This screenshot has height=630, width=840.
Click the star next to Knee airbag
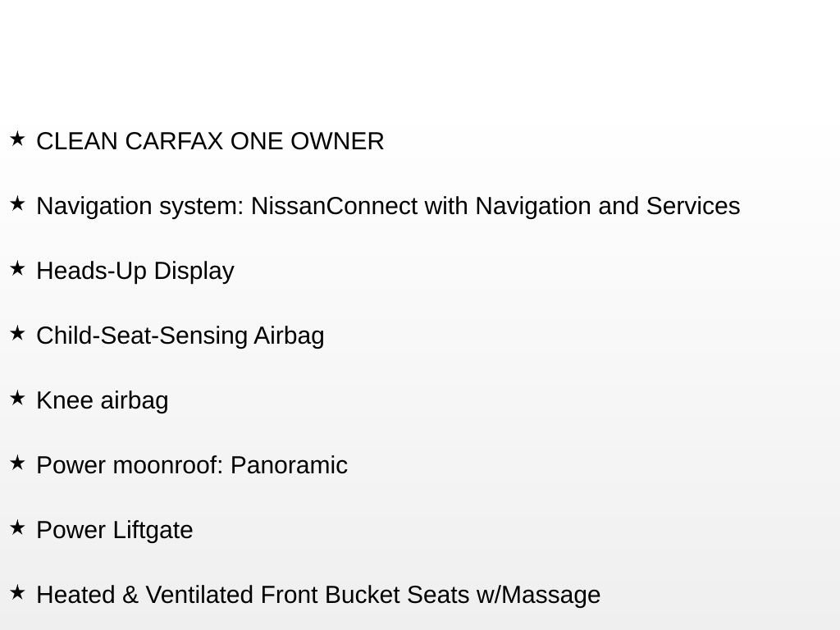pos(18,398)
